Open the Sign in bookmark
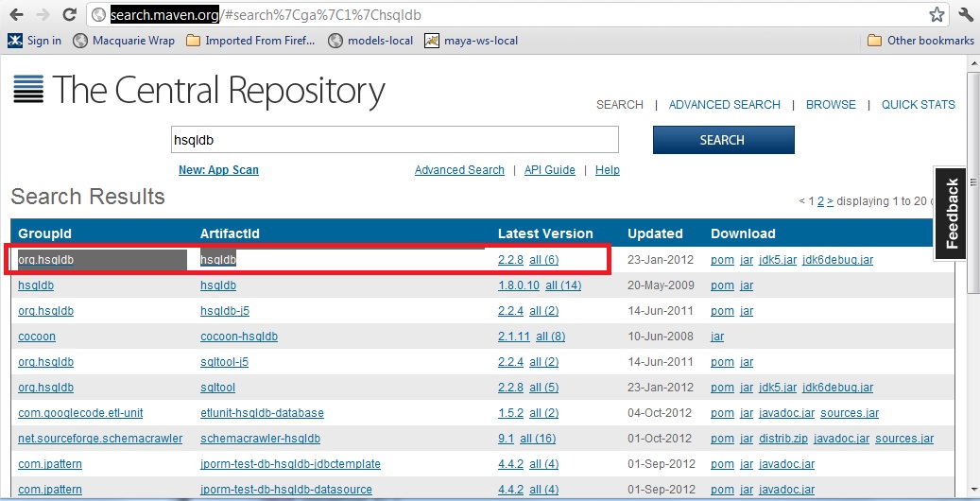Image resolution: width=980 pixels, height=501 pixels. click(34, 41)
